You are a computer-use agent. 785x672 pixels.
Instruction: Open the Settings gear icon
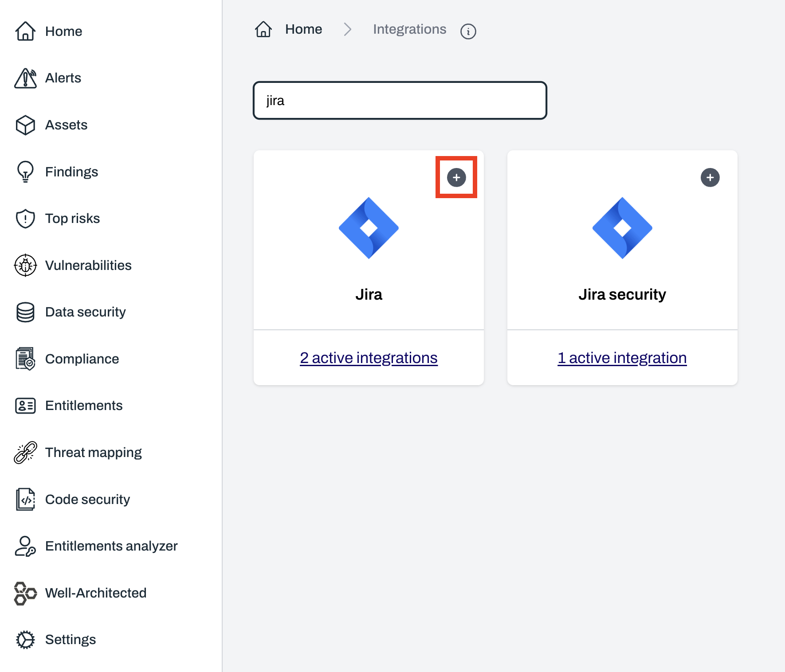tap(25, 640)
